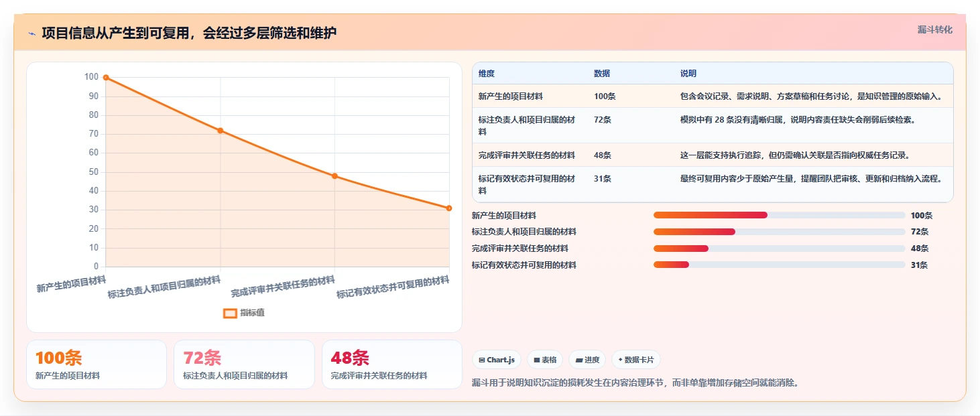Viewport: 980px width, 416px height.
Task: Click the chart data point at value 48
Action: (334, 176)
